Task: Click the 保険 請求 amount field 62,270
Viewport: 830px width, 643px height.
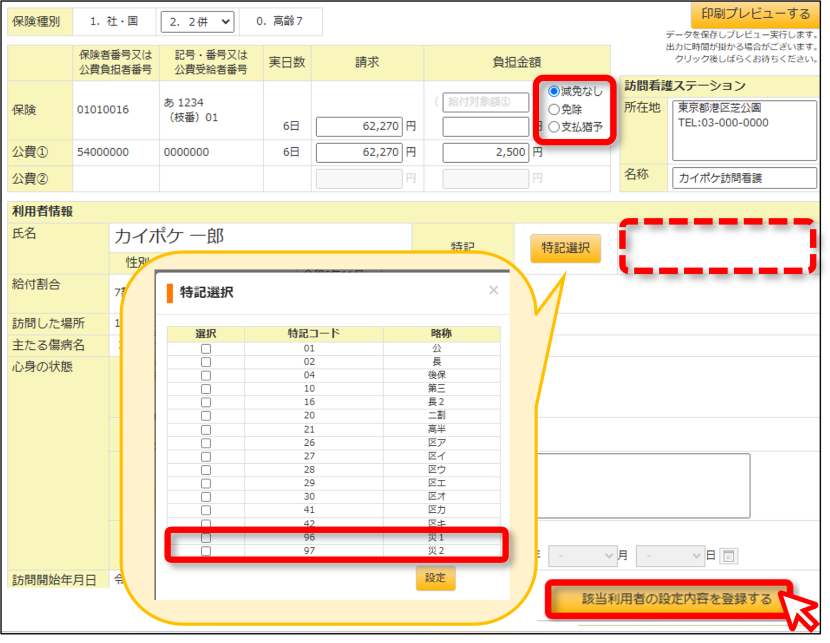Action: click(359, 126)
